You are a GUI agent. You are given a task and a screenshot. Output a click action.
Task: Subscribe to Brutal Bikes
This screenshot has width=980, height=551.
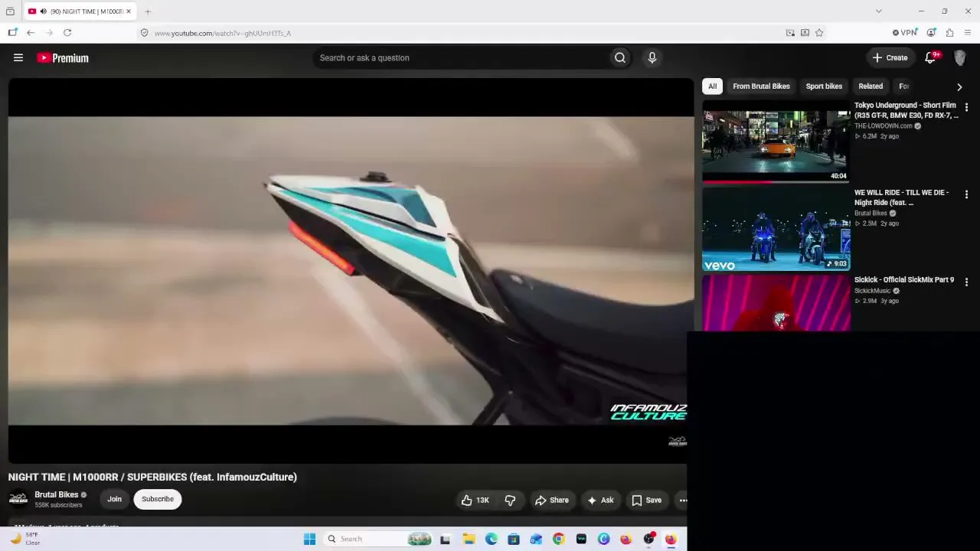pyautogui.click(x=158, y=499)
